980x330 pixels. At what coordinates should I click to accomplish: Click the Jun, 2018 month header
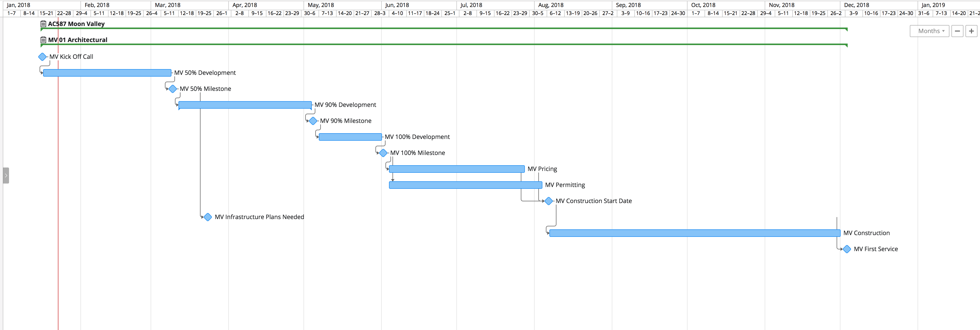419,5
